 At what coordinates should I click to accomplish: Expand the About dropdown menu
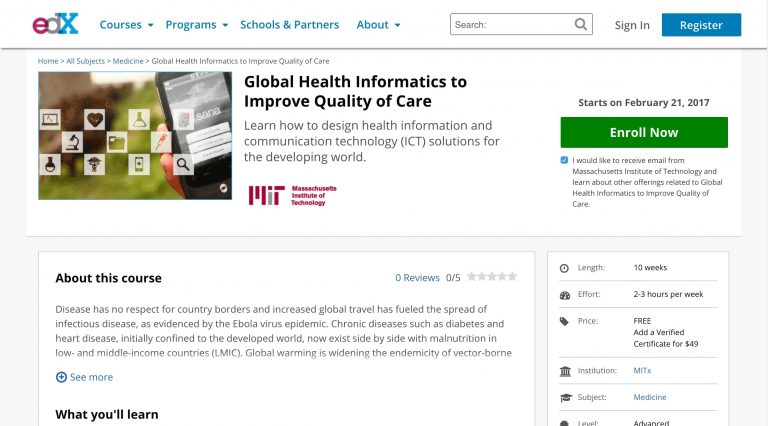(x=378, y=24)
